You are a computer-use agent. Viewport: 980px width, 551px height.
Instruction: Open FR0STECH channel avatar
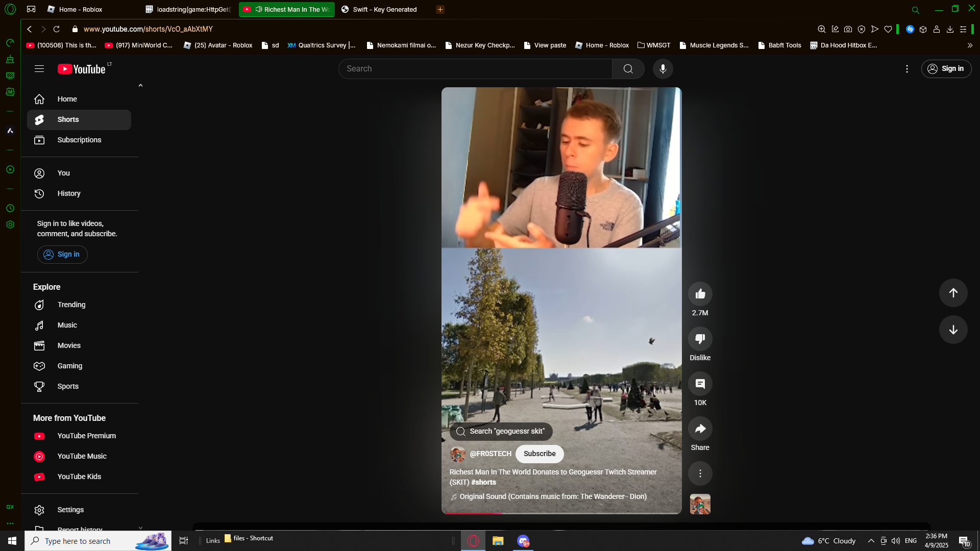[x=458, y=454]
